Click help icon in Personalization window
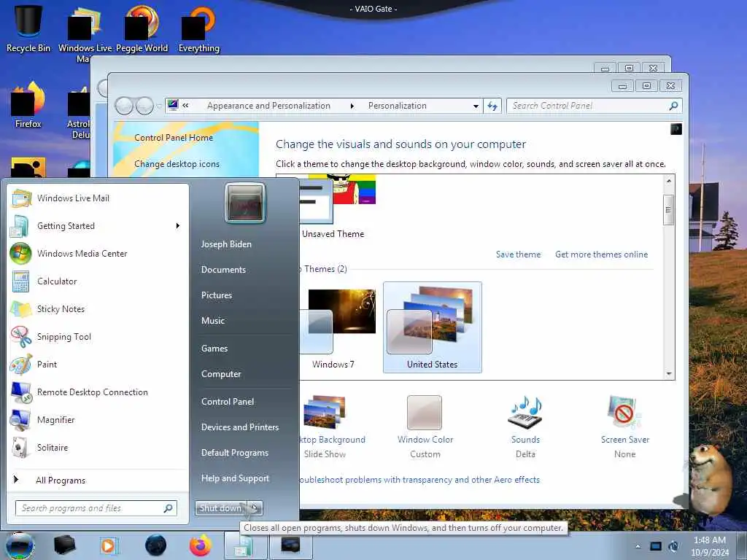Image resolution: width=747 pixels, height=560 pixels. coord(676,129)
